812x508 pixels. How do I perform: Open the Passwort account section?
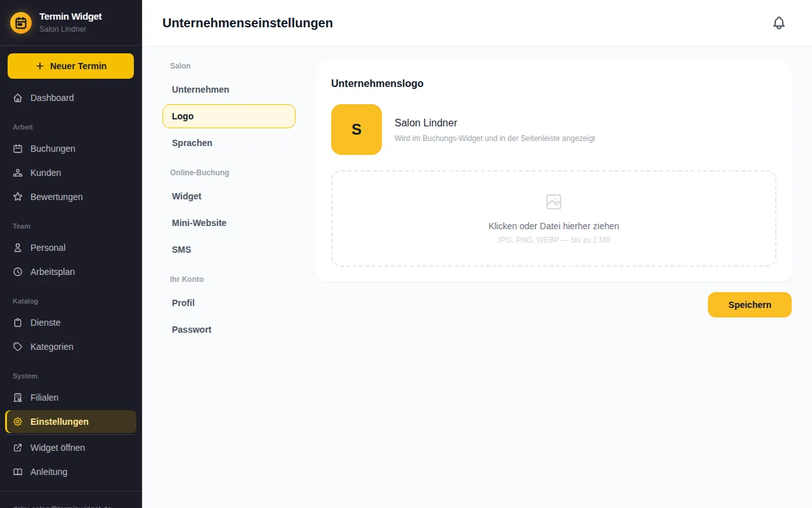(229, 330)
